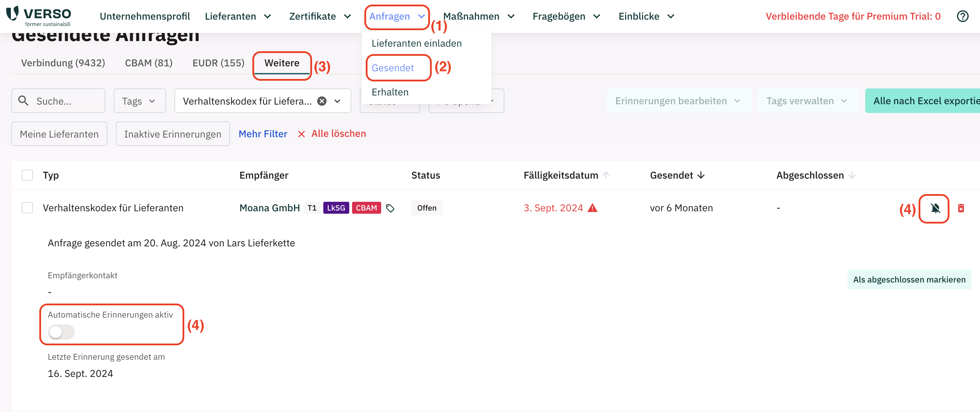Click the overdue warning triangle icon
The width and height of the screenshot is (980, 412).
(592, 208)
